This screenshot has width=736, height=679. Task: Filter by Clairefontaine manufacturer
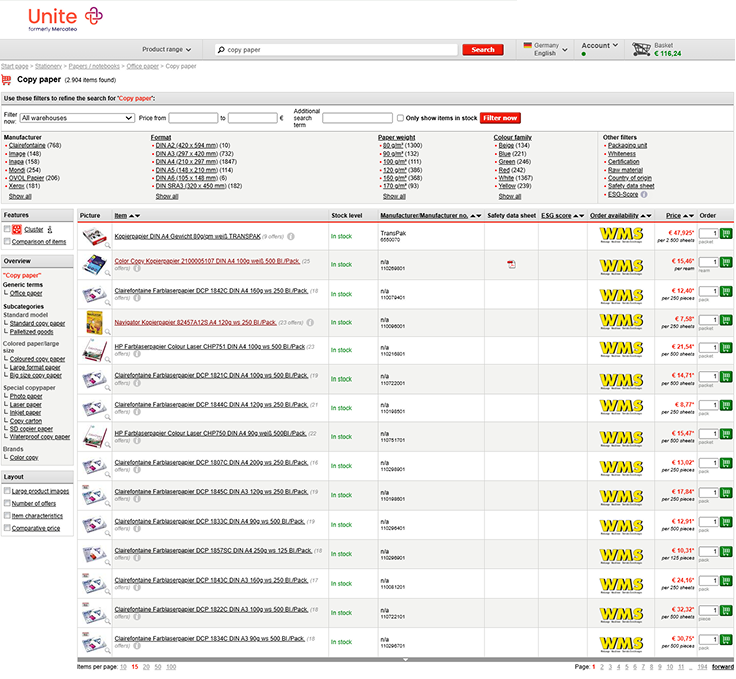click(x=27, y=145)
